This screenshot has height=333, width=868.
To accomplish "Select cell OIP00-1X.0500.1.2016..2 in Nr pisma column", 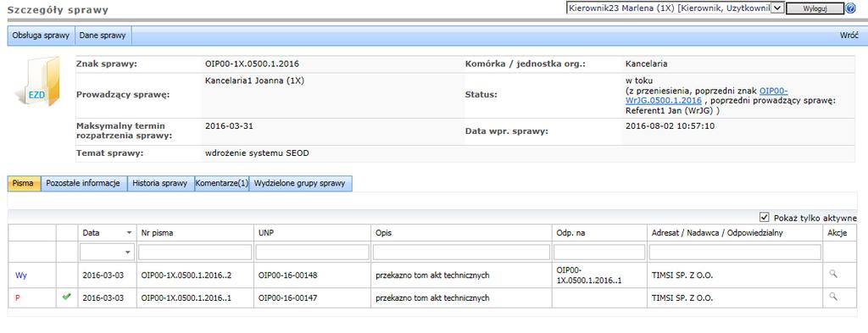I will click(x=186, y=275).
